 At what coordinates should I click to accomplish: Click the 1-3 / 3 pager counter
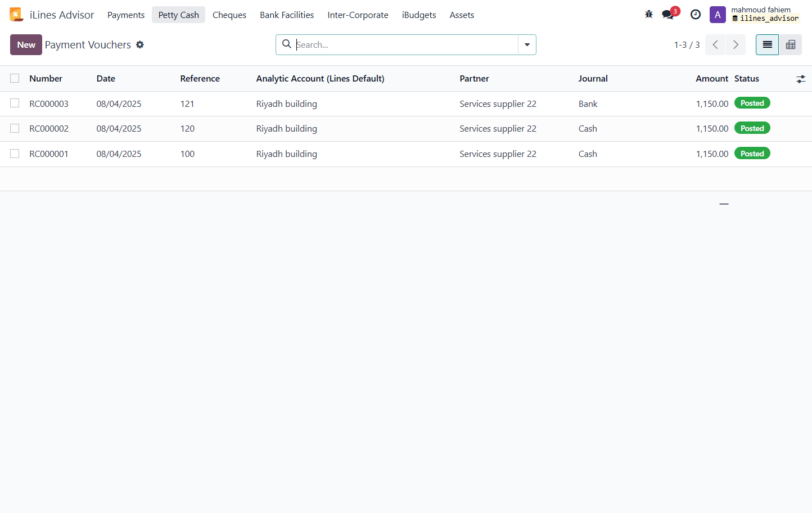[687, 45]
